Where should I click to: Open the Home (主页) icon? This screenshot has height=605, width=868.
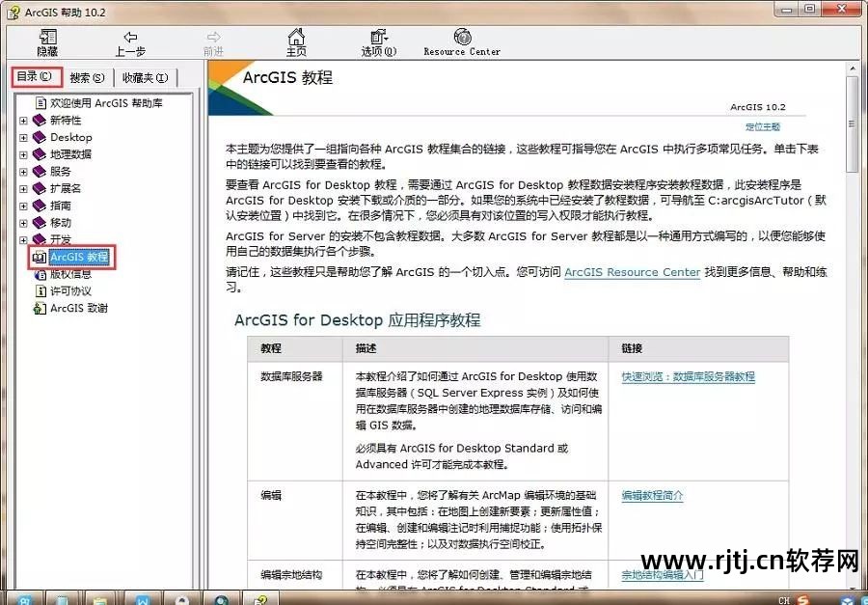pyautogui.click(x=296, y=37)
